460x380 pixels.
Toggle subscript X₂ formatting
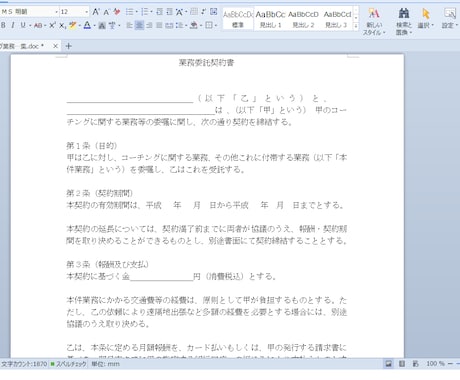tap(62, 25)
